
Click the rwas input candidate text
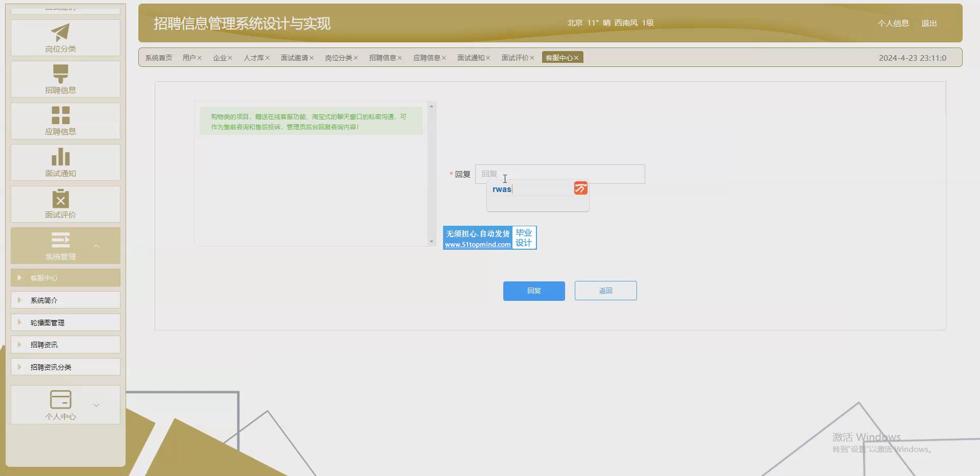point(502,189)
